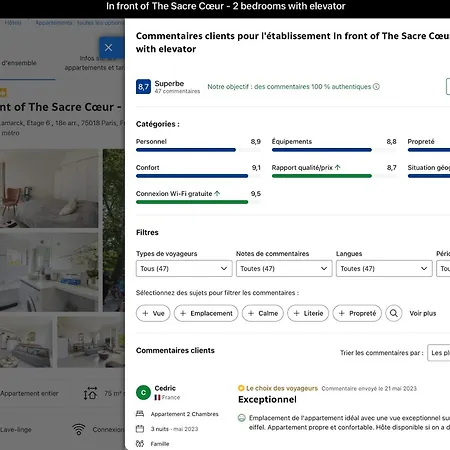Viewport: 450px width, 450px height.
Task: Toggle the Calme topic filter chip
Action: (263, 313)
